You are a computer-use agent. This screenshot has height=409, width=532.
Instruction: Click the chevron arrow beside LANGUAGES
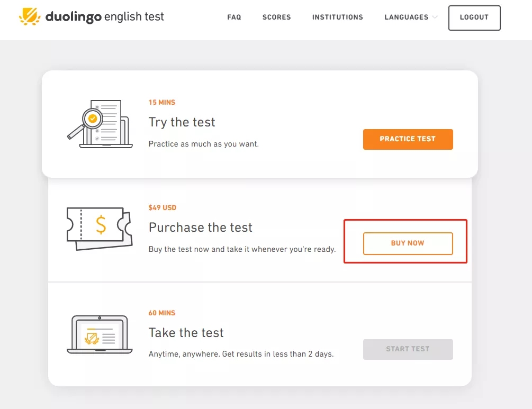pyautogui.click(x=435, y=17)
